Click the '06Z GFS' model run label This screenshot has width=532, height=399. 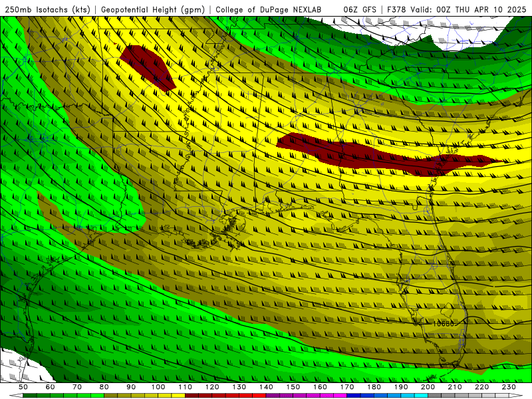[360, 10]
